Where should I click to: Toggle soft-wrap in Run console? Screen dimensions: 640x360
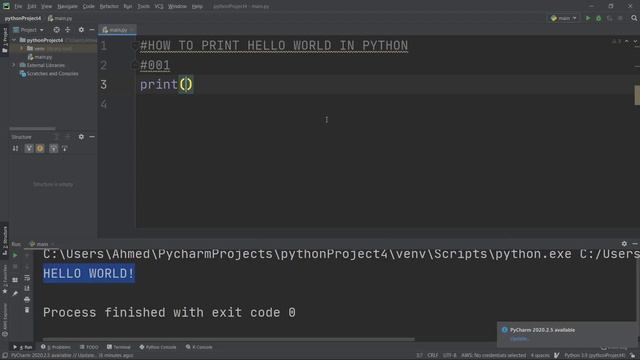[x=27, y=278]
